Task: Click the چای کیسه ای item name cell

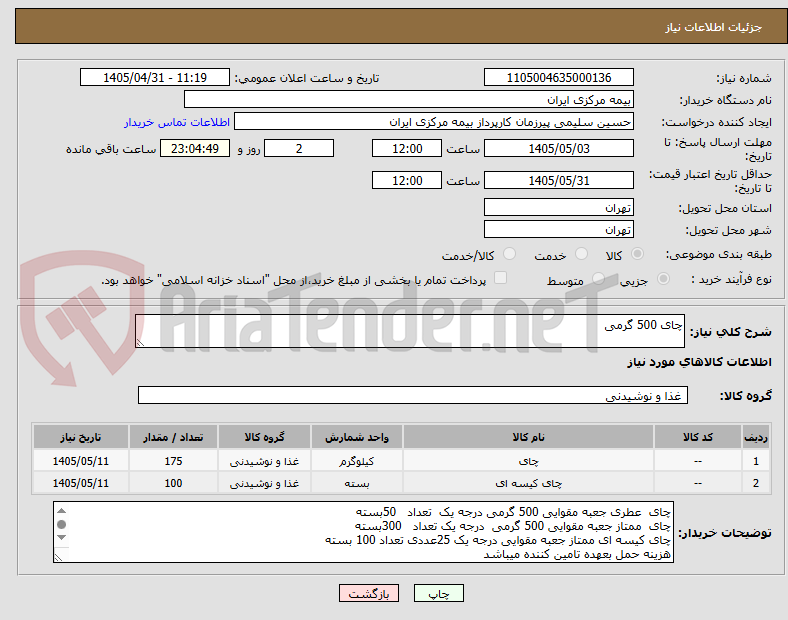Action: pyautogui.click(x=528, y=483)
